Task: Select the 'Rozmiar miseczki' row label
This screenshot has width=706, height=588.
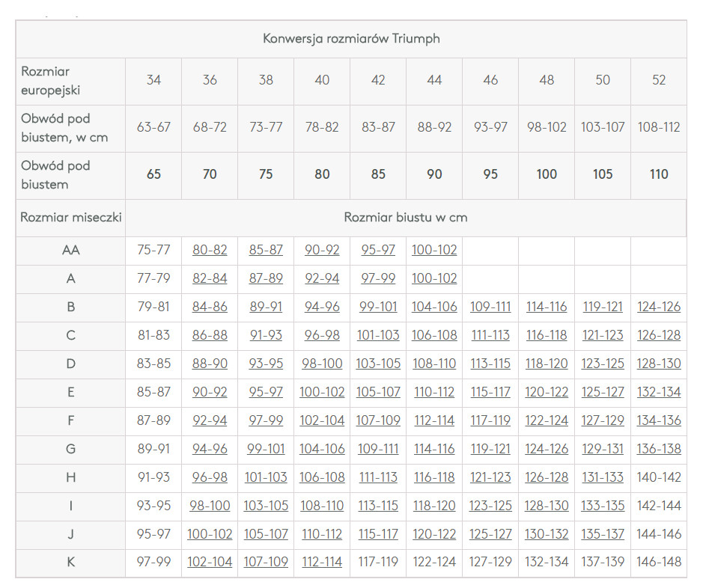Action: tap(71, 218)
